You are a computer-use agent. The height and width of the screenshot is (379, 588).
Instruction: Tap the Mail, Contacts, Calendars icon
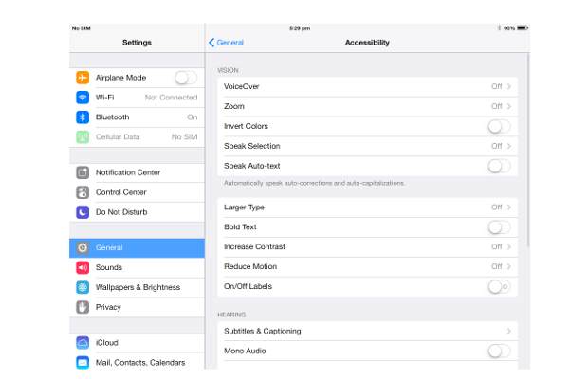pyautogui.click(x=83, y=363)
